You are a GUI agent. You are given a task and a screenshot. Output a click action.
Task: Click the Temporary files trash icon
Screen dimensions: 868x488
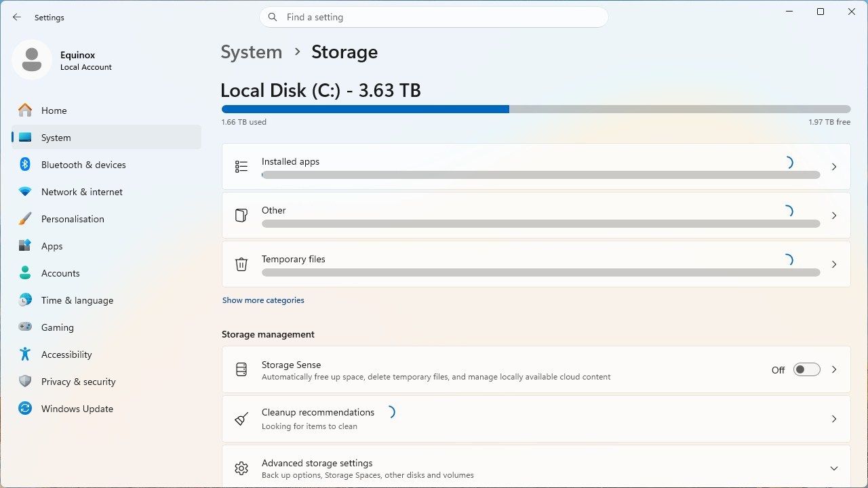tap(241, 264)
